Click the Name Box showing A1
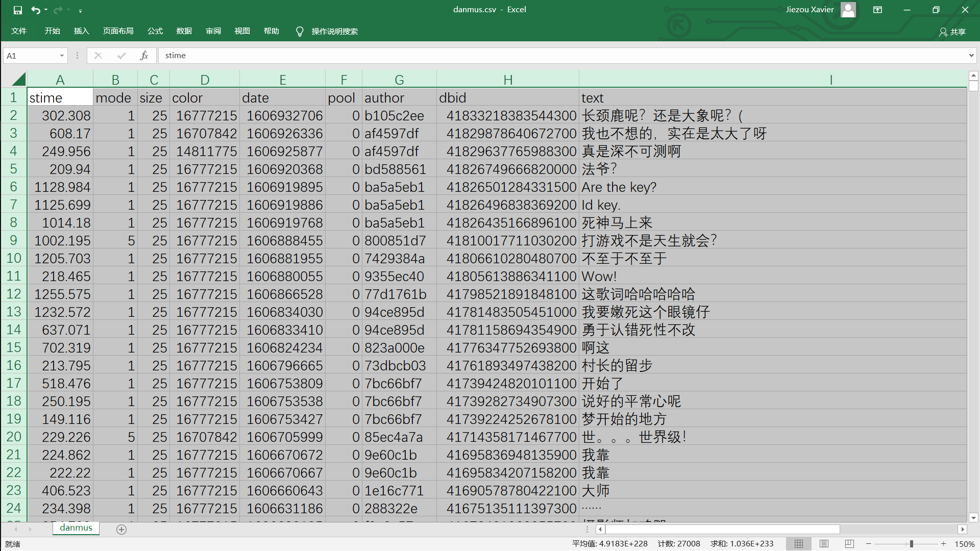This screenshot has height=551, width=980. [31, 56]
